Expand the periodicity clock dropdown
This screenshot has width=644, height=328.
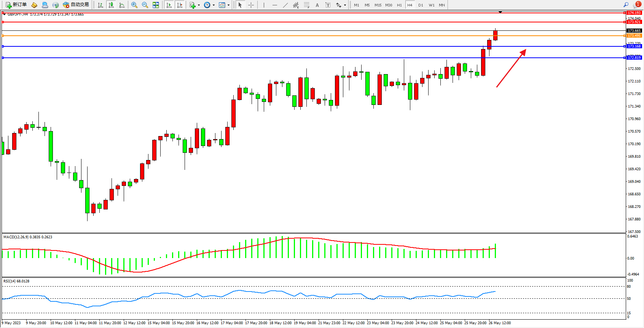[214, 5]
